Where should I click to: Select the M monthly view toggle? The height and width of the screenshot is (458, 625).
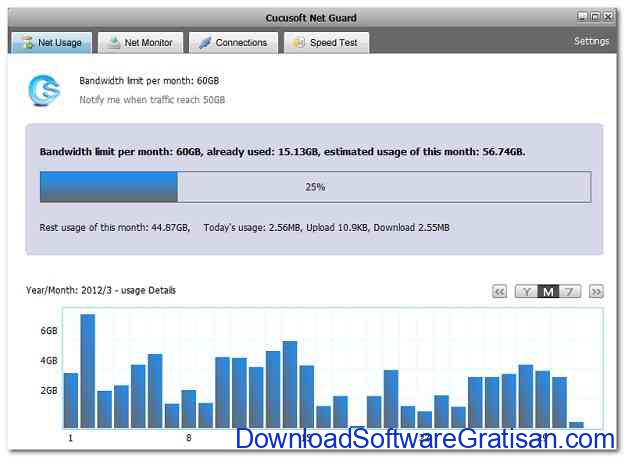pyautogui.click(x=548, y=291)
